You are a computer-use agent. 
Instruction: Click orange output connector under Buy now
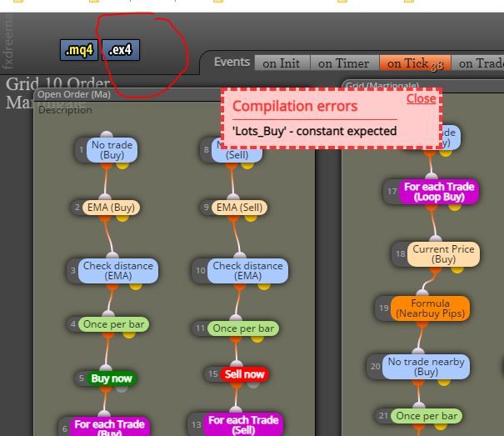[106, 388]
